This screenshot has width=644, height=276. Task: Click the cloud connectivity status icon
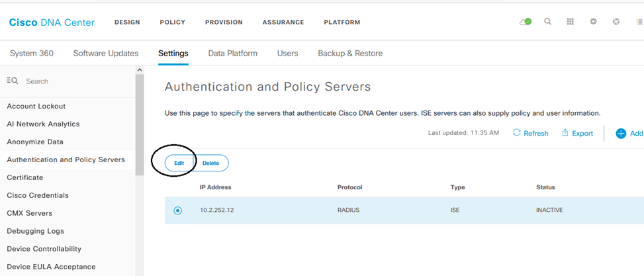click(x=526, y=22)
